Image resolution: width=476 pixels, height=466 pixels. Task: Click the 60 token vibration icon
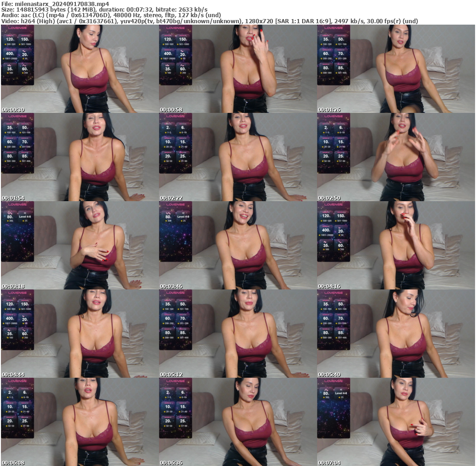(24, 68)
